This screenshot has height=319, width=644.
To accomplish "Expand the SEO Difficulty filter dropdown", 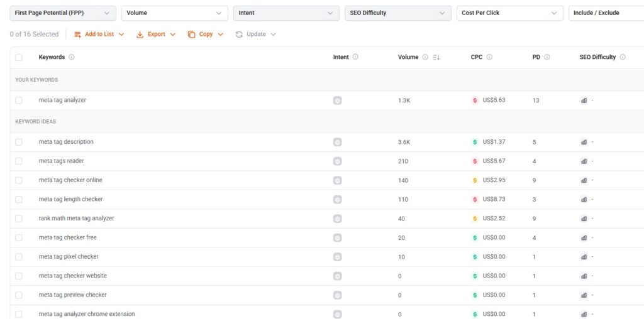I will [x=397, y=13].
